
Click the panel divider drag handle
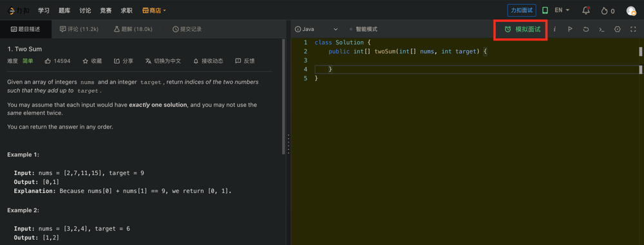point(289,143)
